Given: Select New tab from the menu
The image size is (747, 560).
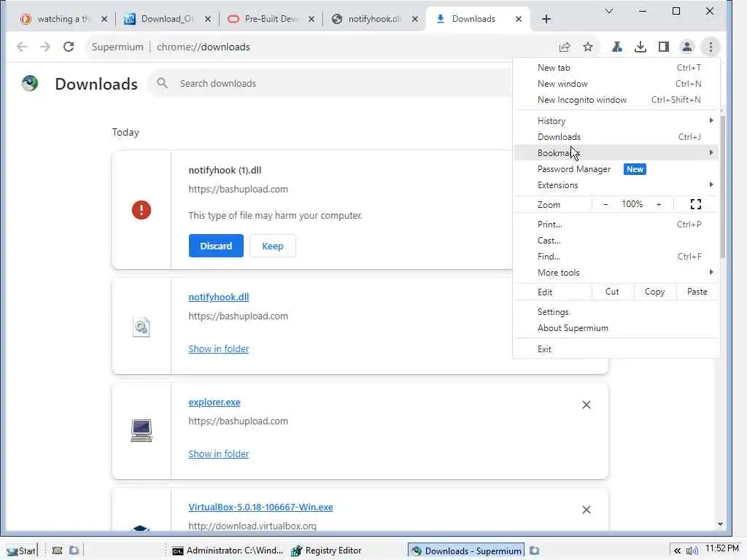Looking at the screenshot, I should click(x=616, y=68).
